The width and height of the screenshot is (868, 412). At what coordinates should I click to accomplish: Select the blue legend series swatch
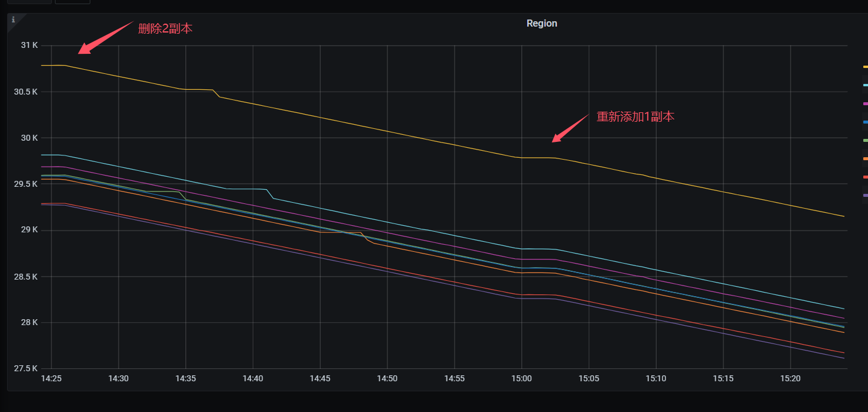[x=865, y=122]
